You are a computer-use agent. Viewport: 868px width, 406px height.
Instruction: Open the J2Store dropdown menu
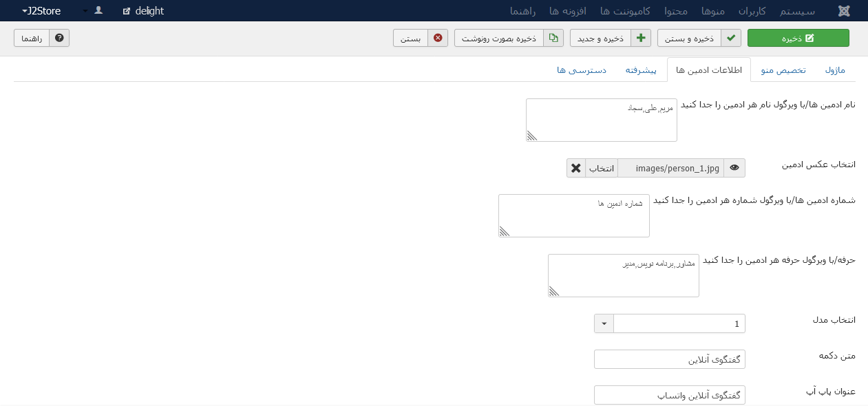(x=41, y=10)
